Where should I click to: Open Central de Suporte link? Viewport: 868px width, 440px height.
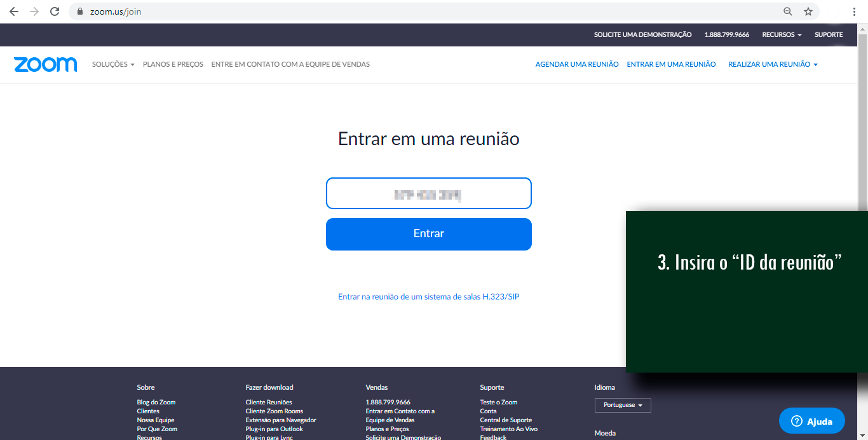point(506,420)
